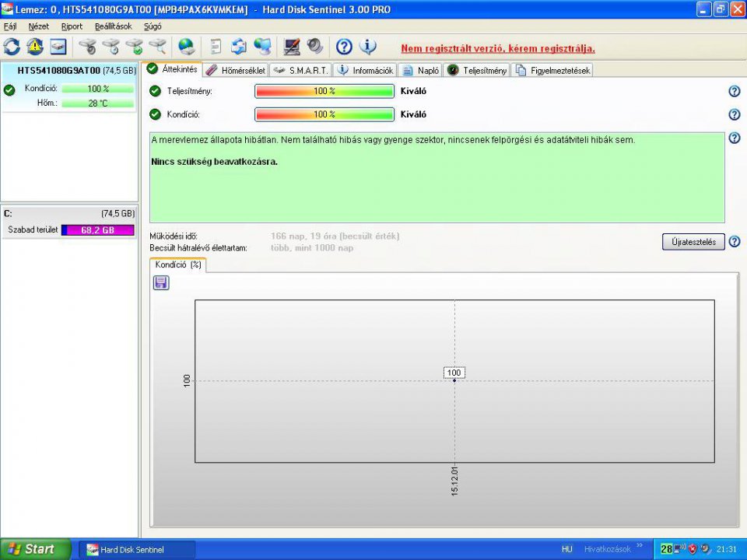Select the C: drive entry

pos(69,222)
